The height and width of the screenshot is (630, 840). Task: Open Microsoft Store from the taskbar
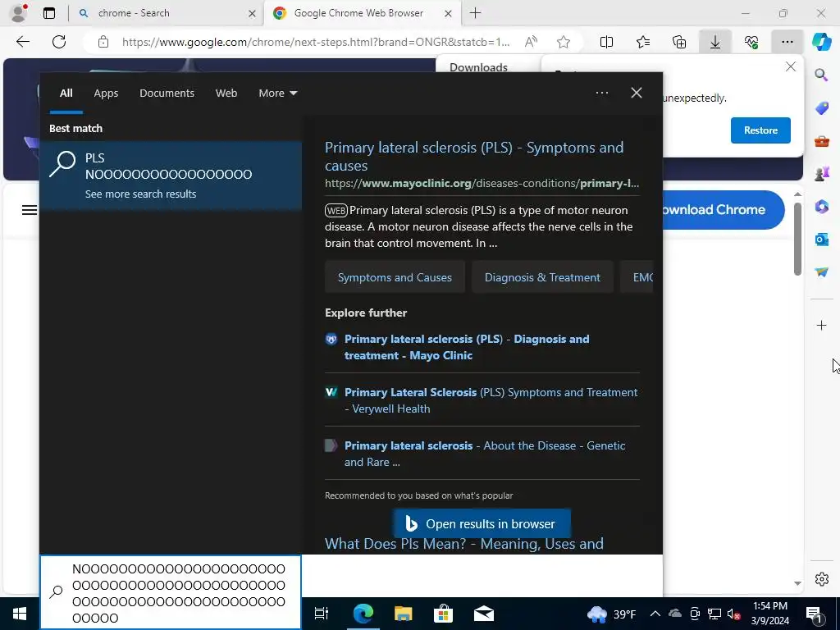[x=443, y=614]
